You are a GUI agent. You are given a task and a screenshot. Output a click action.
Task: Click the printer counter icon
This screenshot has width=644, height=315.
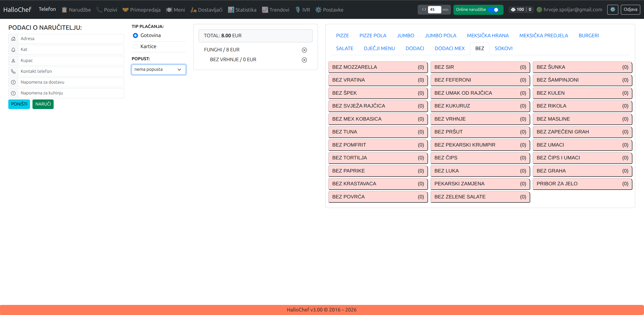(x=513, y=10)
